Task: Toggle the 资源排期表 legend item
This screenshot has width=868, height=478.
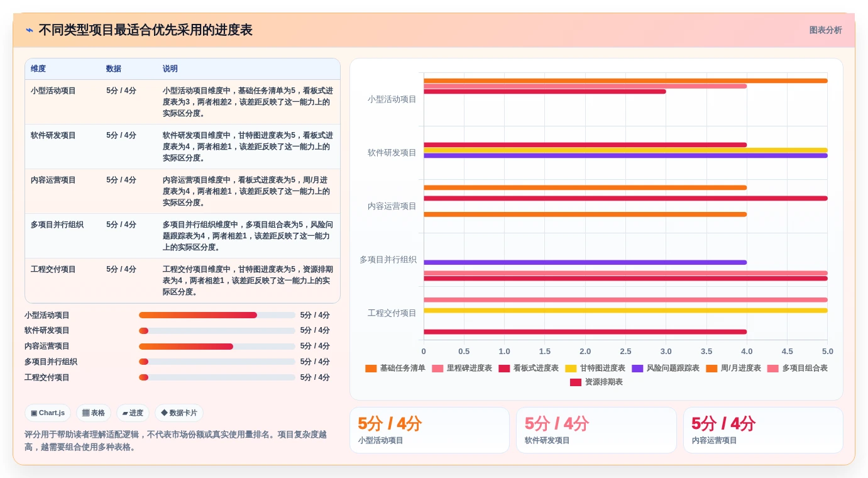Action: [596, 382]
